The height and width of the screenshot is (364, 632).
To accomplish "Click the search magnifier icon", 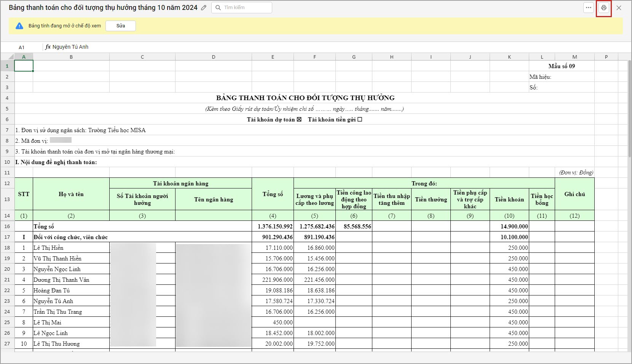I will point(218,8).
